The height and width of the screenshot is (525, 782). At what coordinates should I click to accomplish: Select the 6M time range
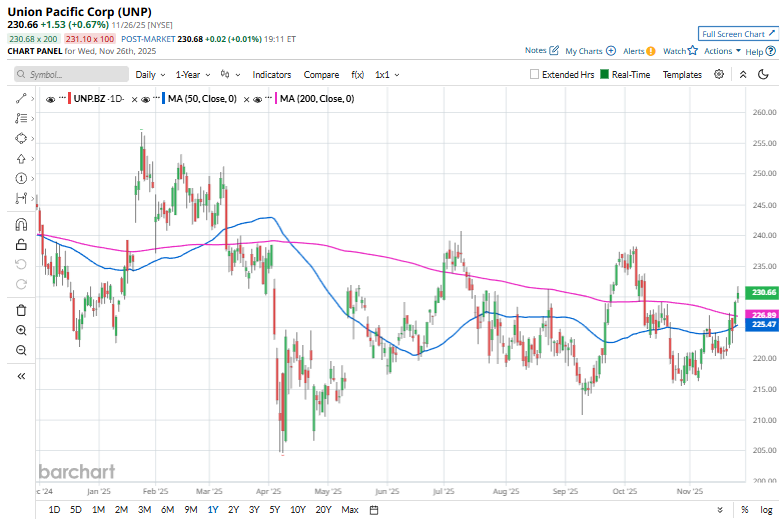pyautogui.click(x=167, y=510)
